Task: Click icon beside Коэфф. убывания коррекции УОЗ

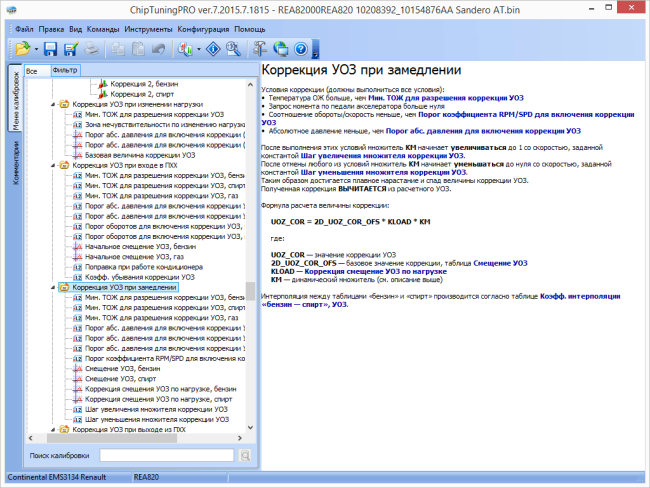Action: coord(77,277)
